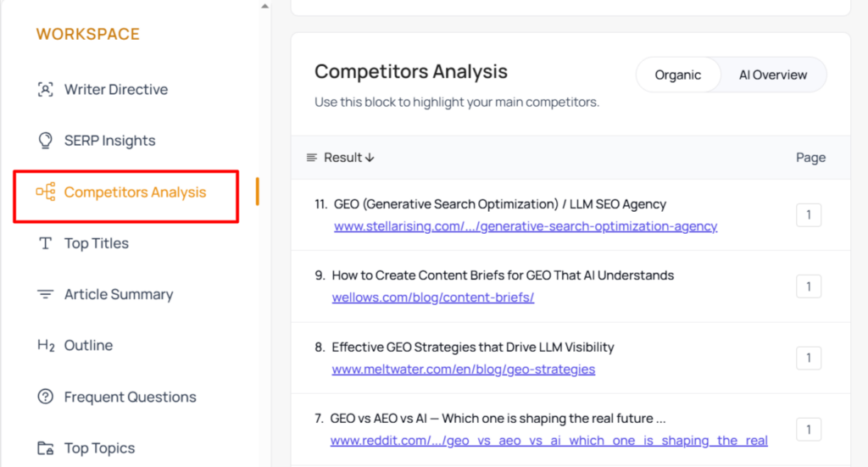This screenshot has width=868, height=467.
Task: Click the Writer Directive icon
Action: (x=46, y=89)
